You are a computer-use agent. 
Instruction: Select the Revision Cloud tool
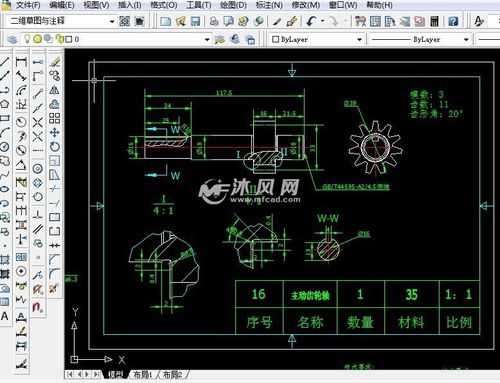click(4, 160)
